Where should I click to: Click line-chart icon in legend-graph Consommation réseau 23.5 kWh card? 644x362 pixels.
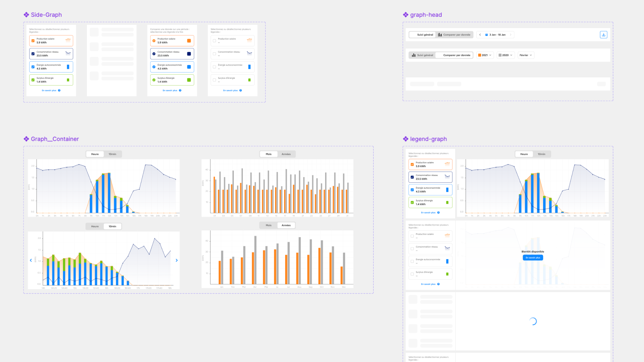(x=447, y=176)
